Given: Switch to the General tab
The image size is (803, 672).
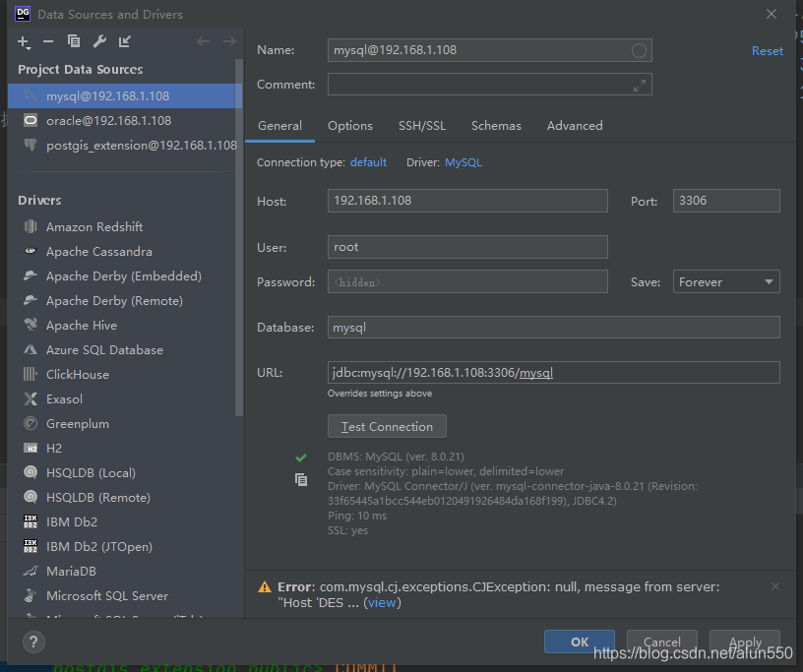Looking at the screenshot, I should [x=279, y=126].
